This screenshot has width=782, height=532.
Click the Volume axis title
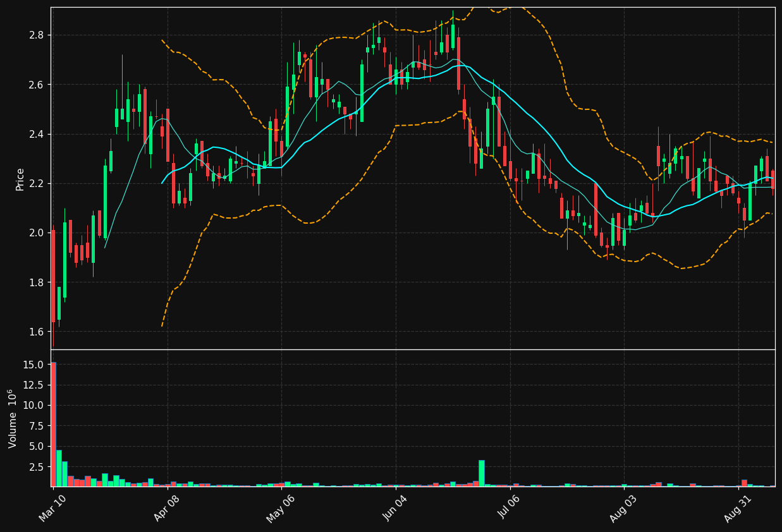[13, 418]
